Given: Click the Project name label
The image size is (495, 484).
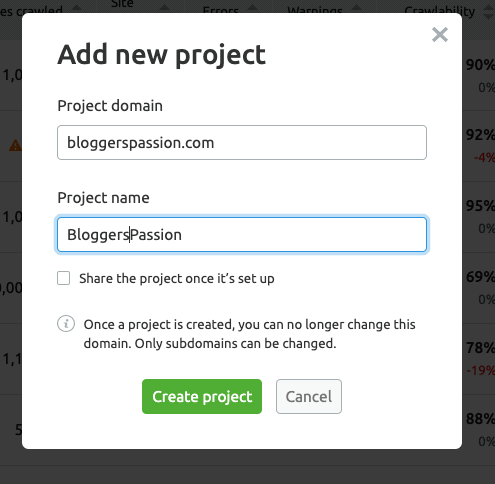Looking at the screenshot, I should 103,198.
